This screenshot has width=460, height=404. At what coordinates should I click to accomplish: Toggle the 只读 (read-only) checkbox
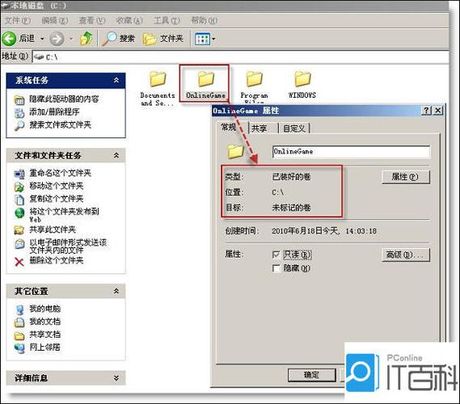point(276,255)
